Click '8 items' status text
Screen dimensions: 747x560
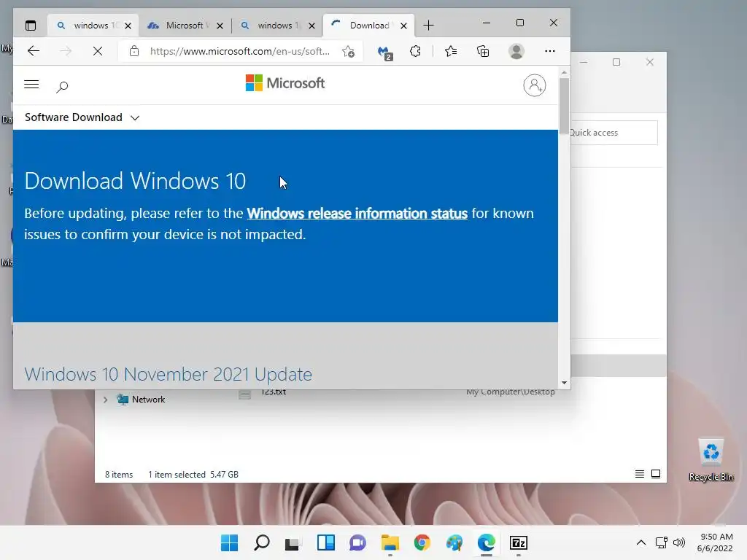pos(119,474)
